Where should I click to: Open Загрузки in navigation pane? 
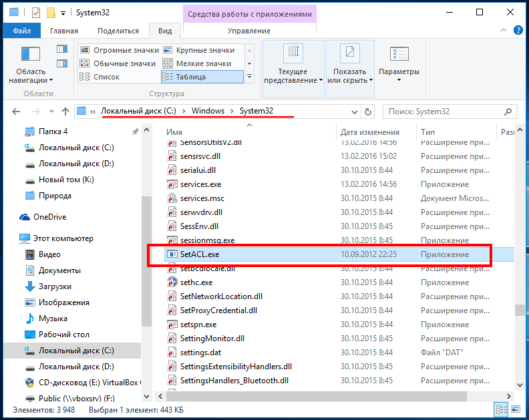click(55, 286)
